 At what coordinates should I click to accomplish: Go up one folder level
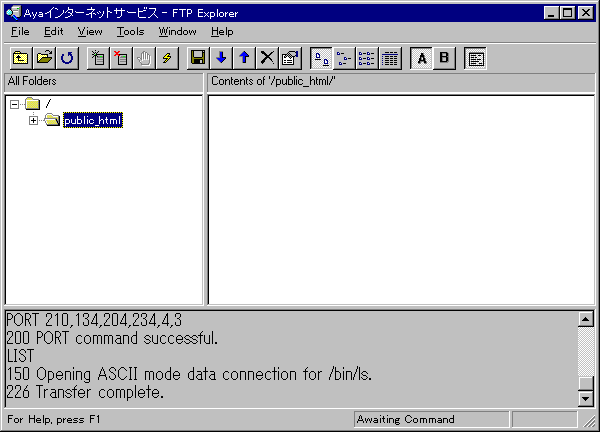click(x=21, y=58)
